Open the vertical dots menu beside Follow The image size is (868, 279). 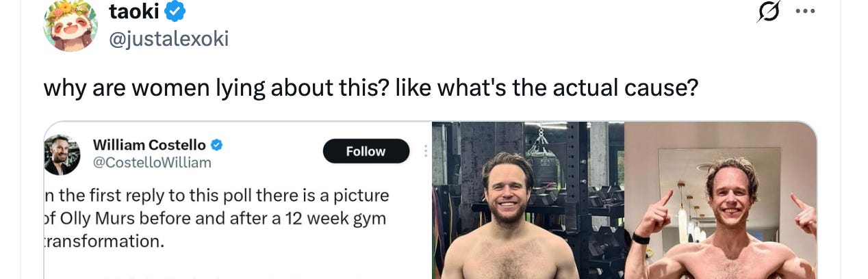(425, 151)
